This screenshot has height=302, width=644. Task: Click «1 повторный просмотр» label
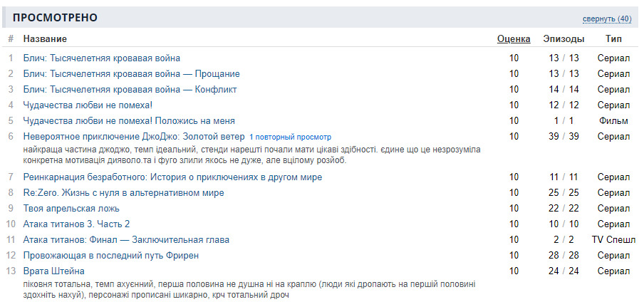tap(290, 137)
